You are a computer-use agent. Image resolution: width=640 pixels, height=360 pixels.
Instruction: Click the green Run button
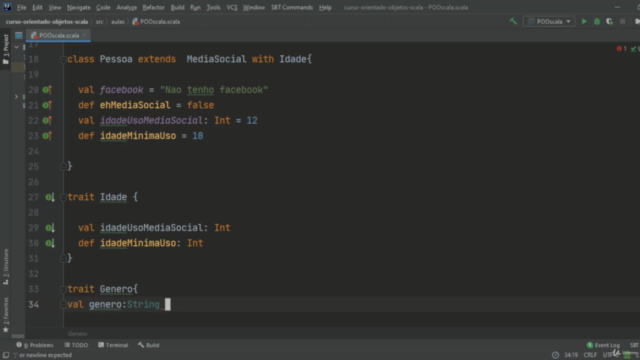pyautogui.click(x=584, y=21)
